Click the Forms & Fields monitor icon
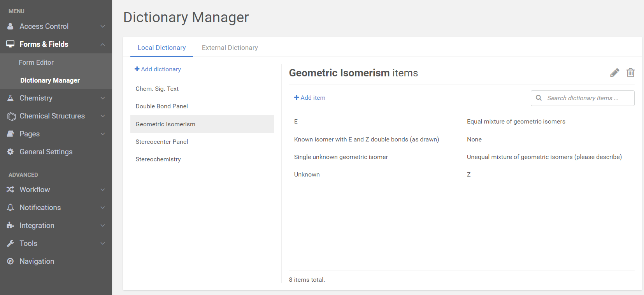This screenshot has width=644, height=295. point(11,44)
